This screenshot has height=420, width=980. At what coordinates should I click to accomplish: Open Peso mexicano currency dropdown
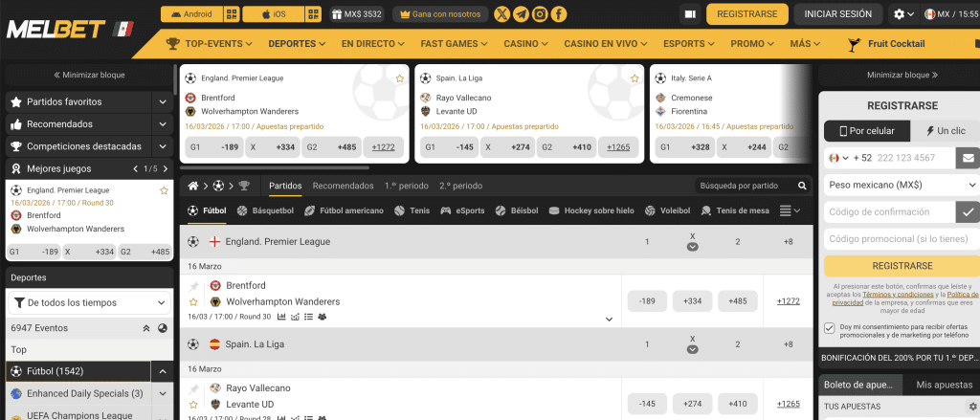(x=902, y=185)
